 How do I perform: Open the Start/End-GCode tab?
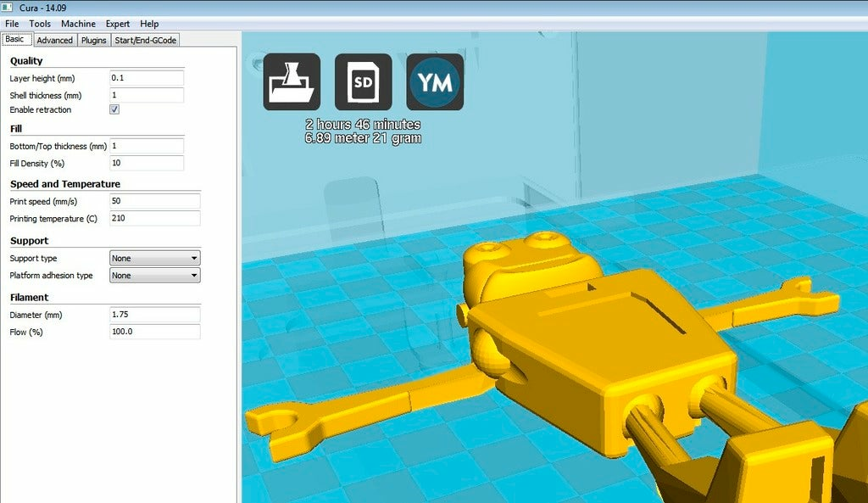click(145, 40)
